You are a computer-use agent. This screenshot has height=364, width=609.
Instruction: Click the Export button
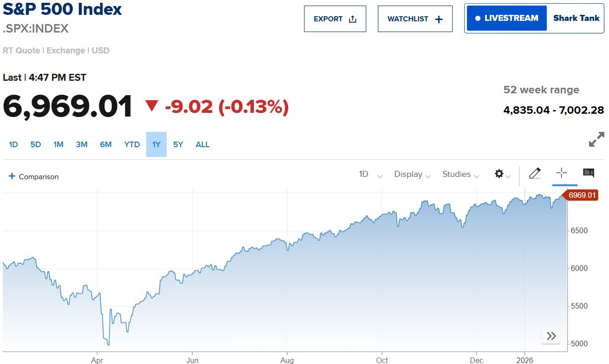click(335, 19)
